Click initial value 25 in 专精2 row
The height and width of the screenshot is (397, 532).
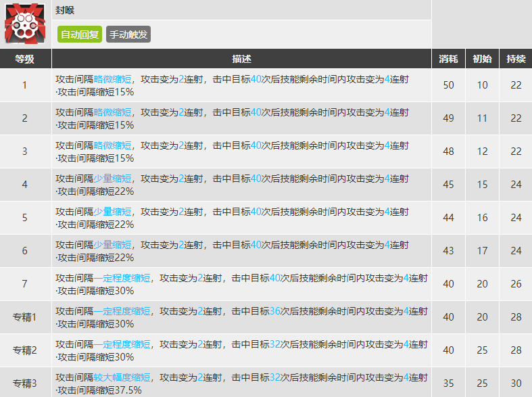pyautogui.click(x=482, y=350)
